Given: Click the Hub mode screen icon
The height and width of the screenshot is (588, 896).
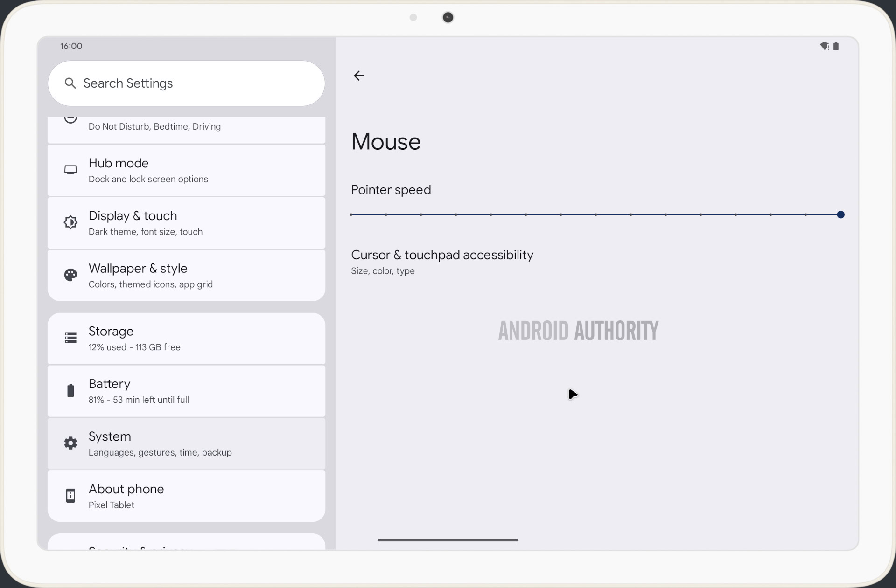Looking at the screenshot, I should coord(70,170).
